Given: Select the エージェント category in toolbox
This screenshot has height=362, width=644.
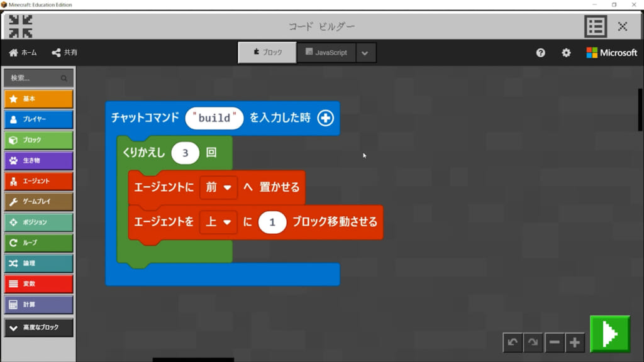Looking at the screenshot, I should point(38,181).
